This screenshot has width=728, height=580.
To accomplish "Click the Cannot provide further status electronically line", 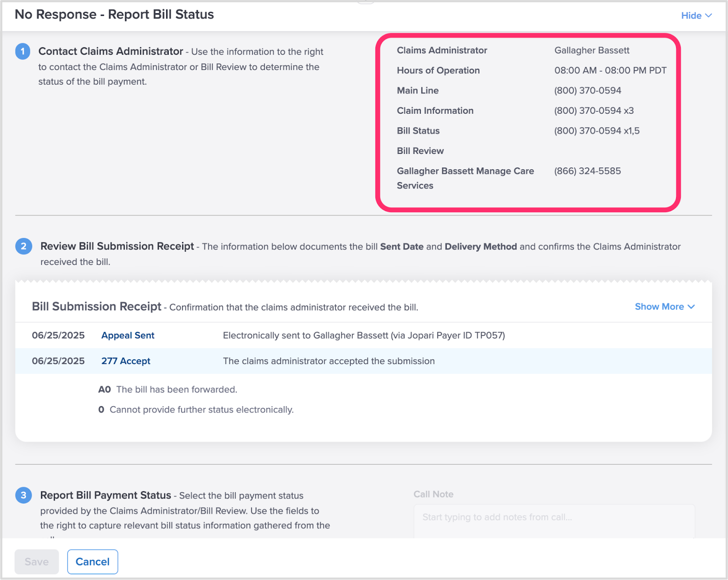I will (196, 410).
